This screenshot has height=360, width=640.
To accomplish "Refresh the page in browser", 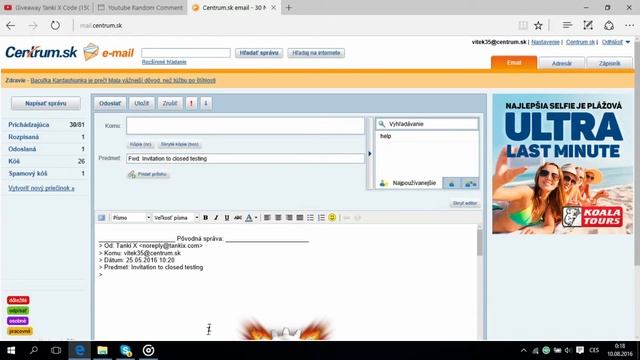I will (55, 25).
